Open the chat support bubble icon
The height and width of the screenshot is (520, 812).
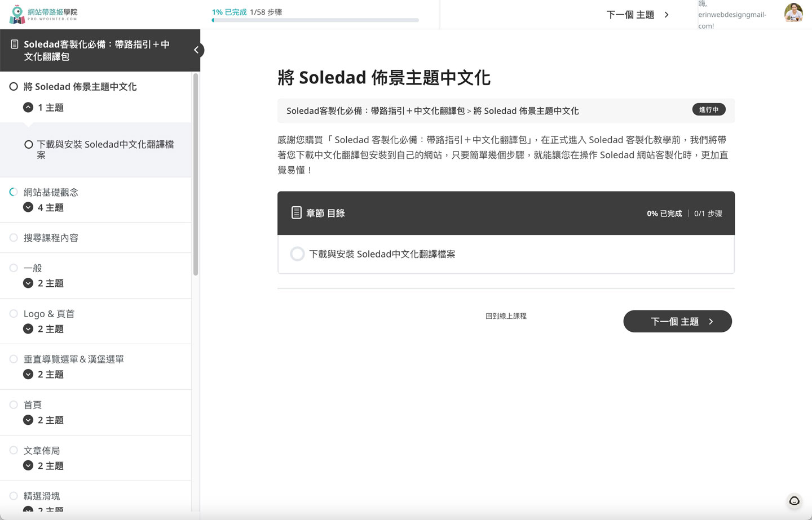click(795, 501)
